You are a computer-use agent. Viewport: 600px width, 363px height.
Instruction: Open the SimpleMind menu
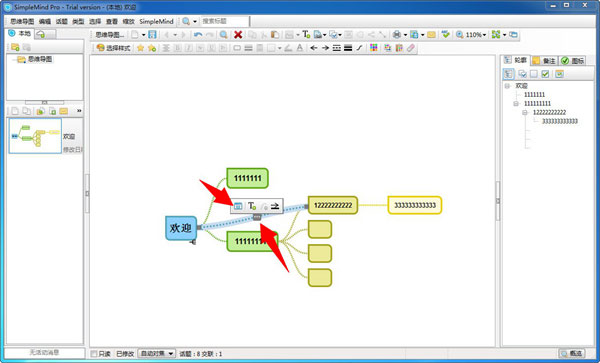(156, 22)
